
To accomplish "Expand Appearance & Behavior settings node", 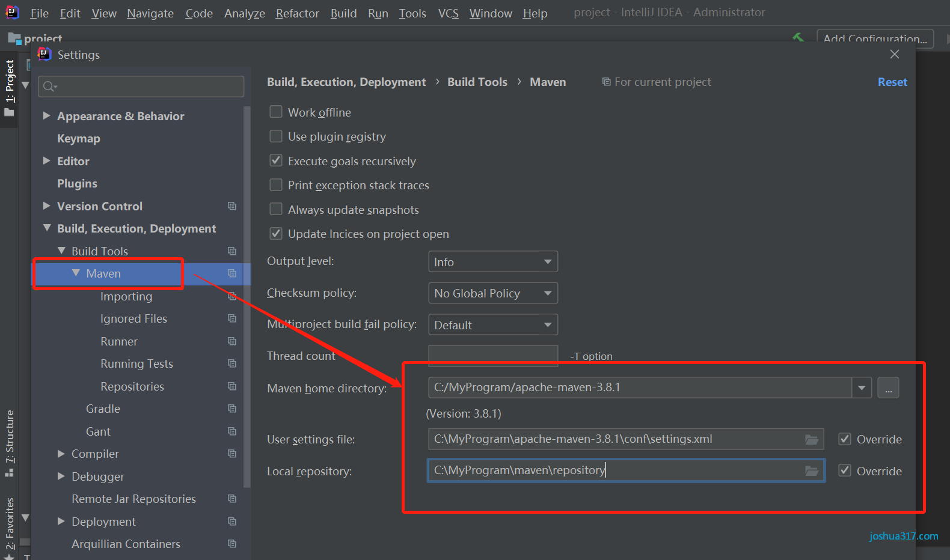I will coord(46,115).
